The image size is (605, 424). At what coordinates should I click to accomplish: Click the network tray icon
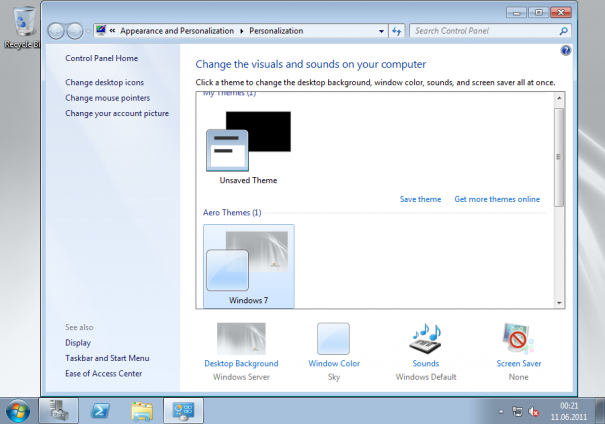517,412
